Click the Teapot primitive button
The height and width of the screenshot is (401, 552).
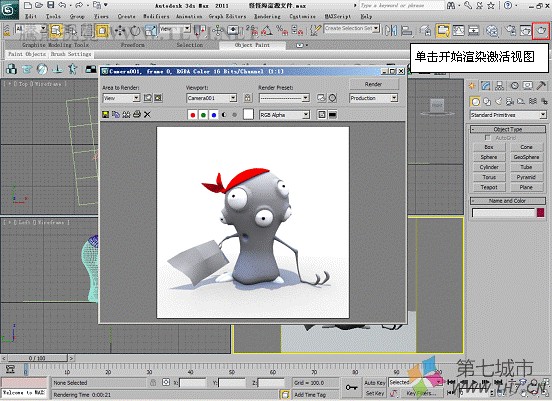tap(489, 187)
